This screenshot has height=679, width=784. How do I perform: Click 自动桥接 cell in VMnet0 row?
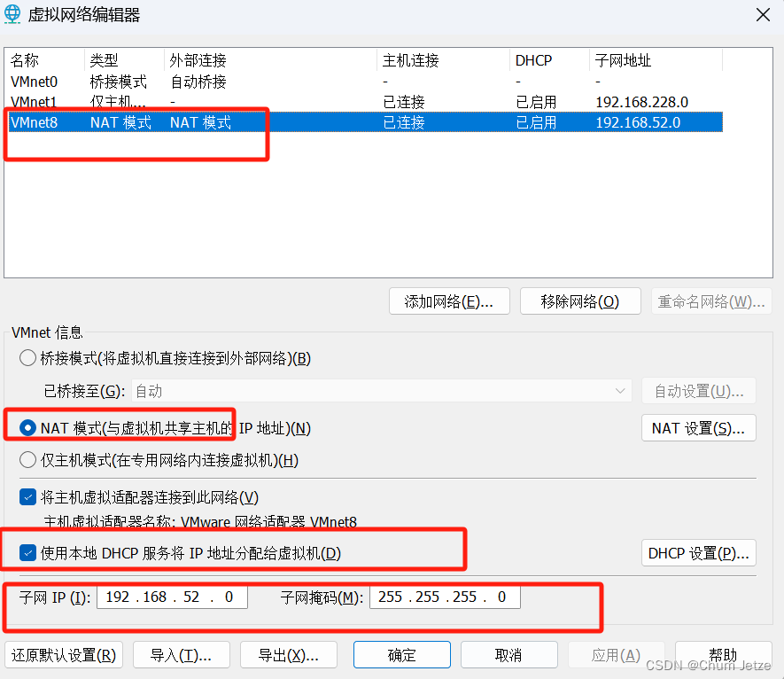(198, 82)
